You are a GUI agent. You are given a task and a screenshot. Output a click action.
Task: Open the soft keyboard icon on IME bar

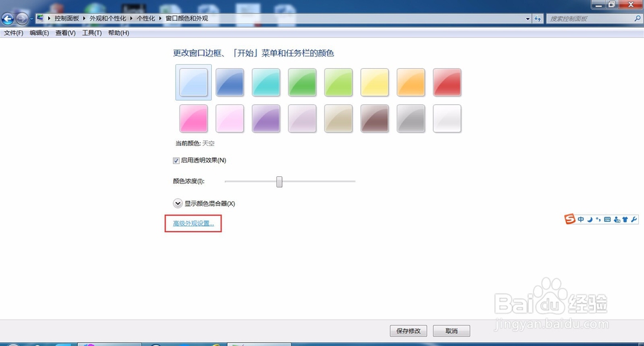[x=607, y=220]
